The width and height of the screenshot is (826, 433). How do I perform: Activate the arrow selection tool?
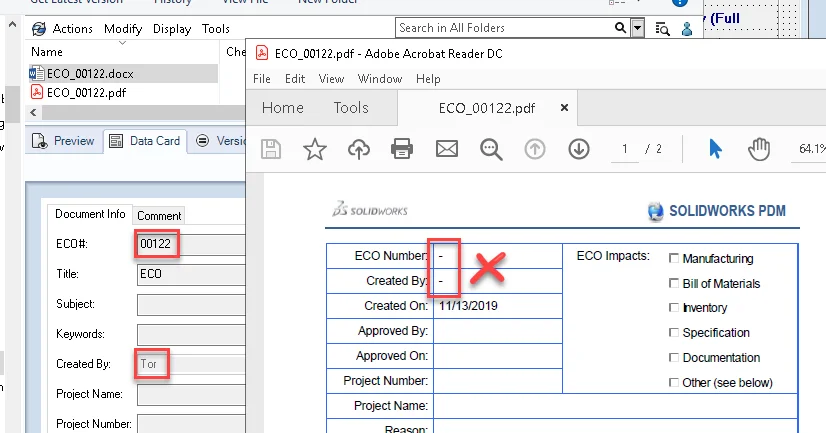pos(715,149)
